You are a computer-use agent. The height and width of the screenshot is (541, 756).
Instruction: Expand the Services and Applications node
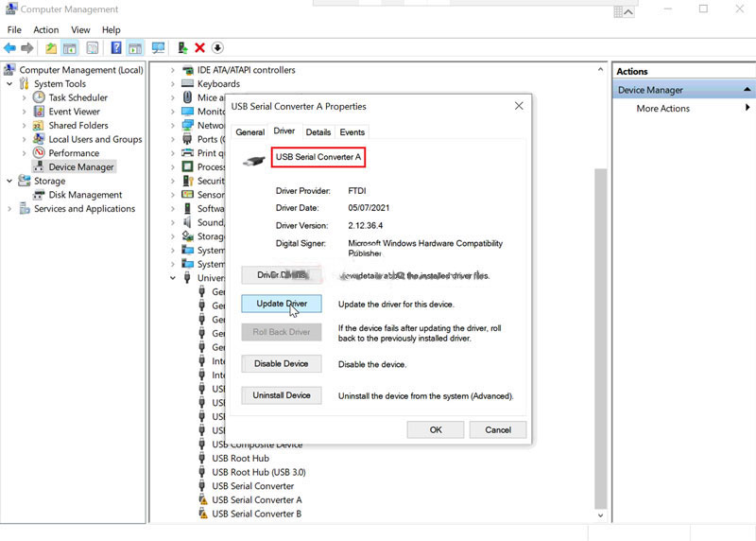click(x=9, y=209)
